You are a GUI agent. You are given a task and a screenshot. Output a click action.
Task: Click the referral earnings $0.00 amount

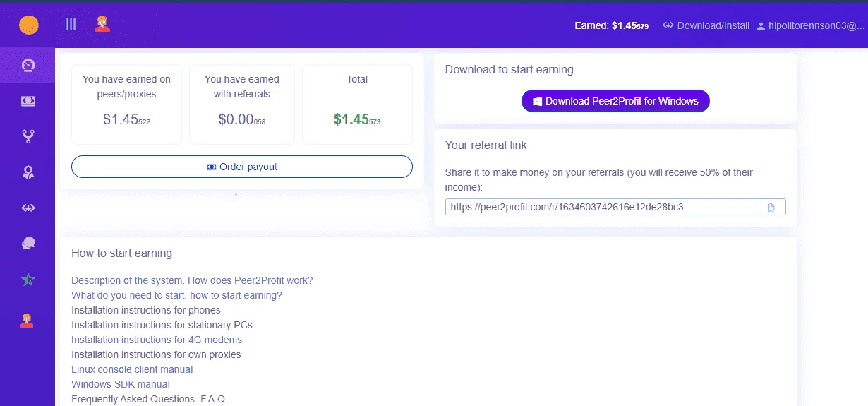242,120
